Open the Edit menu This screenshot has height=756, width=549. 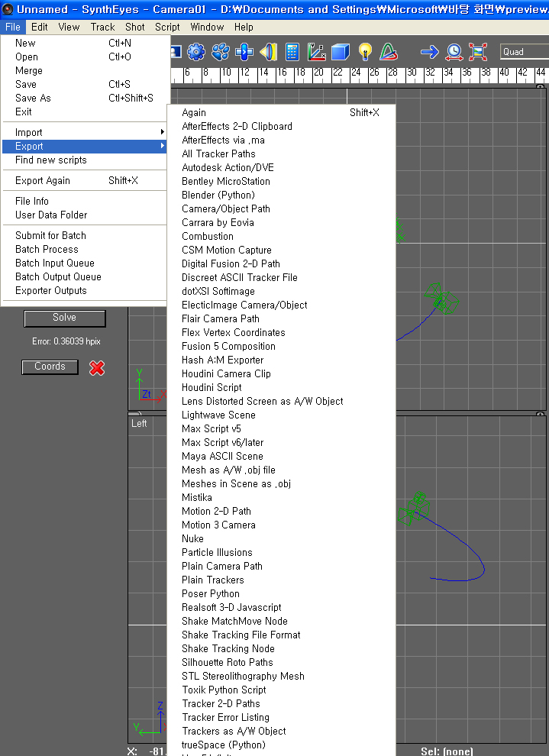click(x=40, y=27)
